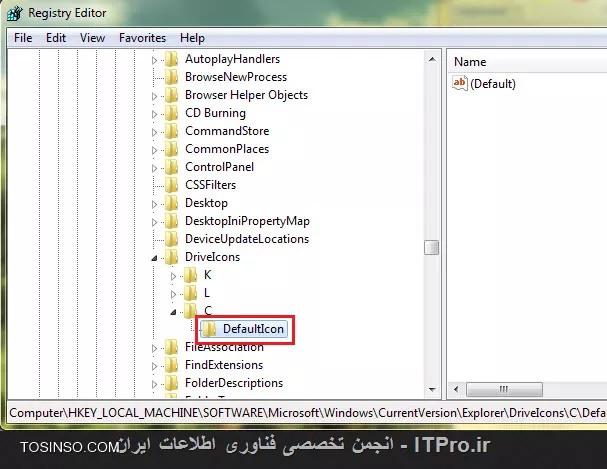The height and width of the screenshot is (469, 607).
Task: Click the values pane scroll left arrow
Action: coord(456,389)
